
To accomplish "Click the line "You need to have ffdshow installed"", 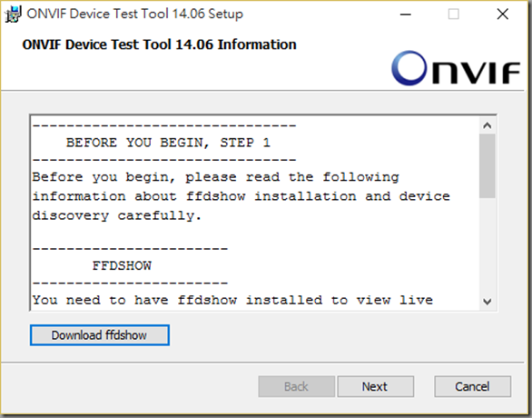I will [x=232, y=300].
